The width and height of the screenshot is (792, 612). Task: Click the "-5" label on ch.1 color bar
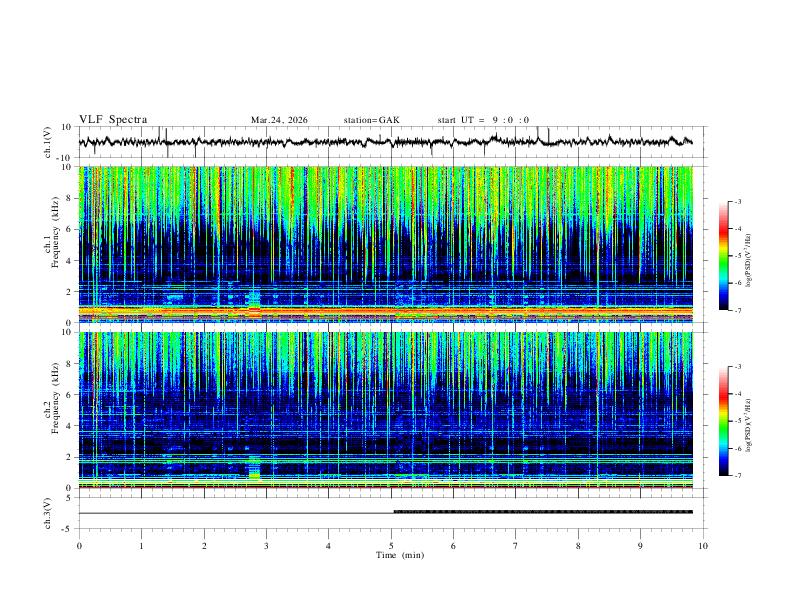tap(737, 256)
